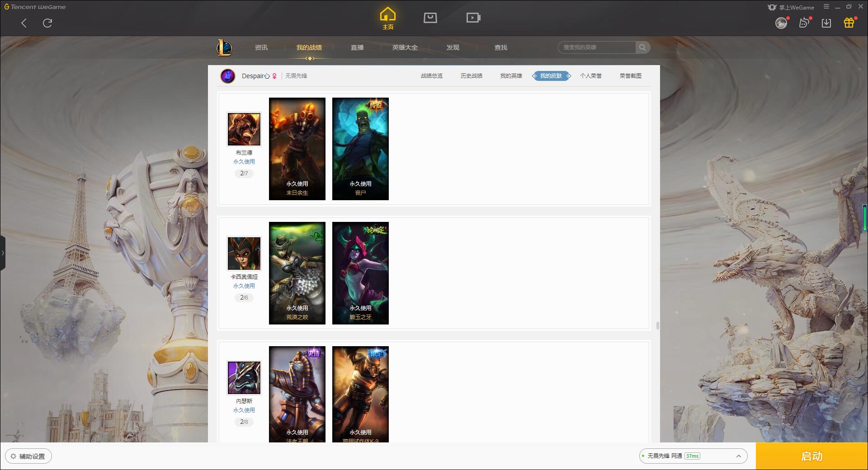Open the message notifications icon
This screenshot has width=868, height=470.
(804, 23)
